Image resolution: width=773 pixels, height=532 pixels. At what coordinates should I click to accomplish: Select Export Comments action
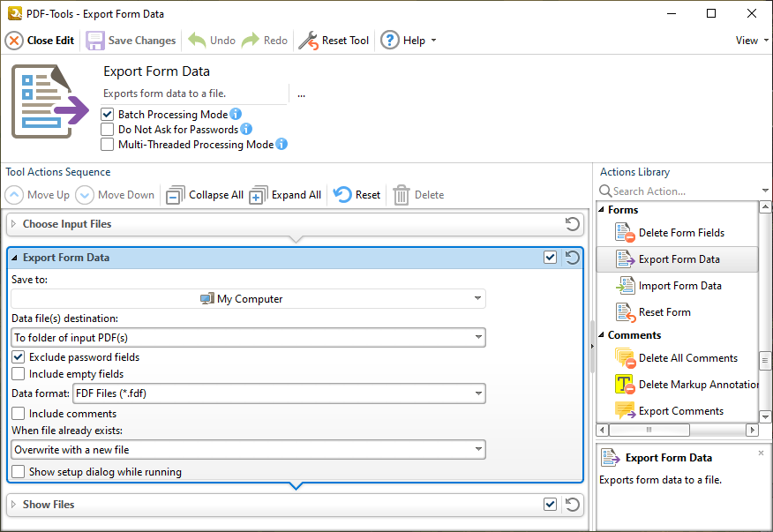677,411
